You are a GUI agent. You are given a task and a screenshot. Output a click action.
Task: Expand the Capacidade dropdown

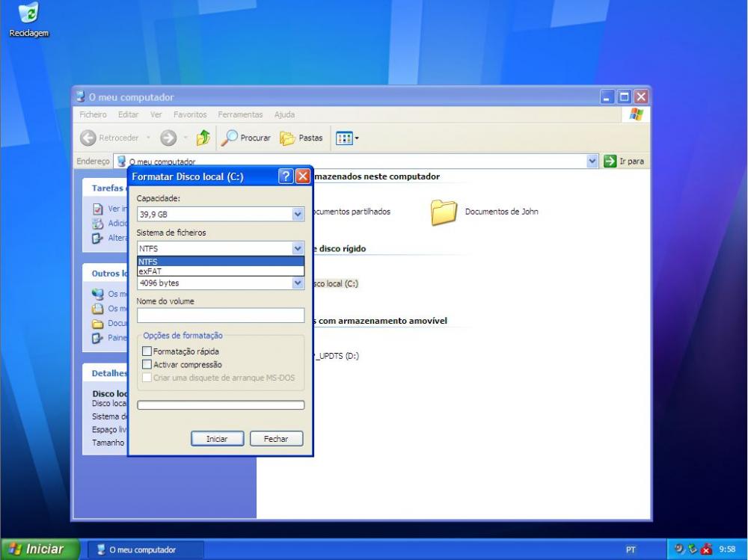coord(298,215)
